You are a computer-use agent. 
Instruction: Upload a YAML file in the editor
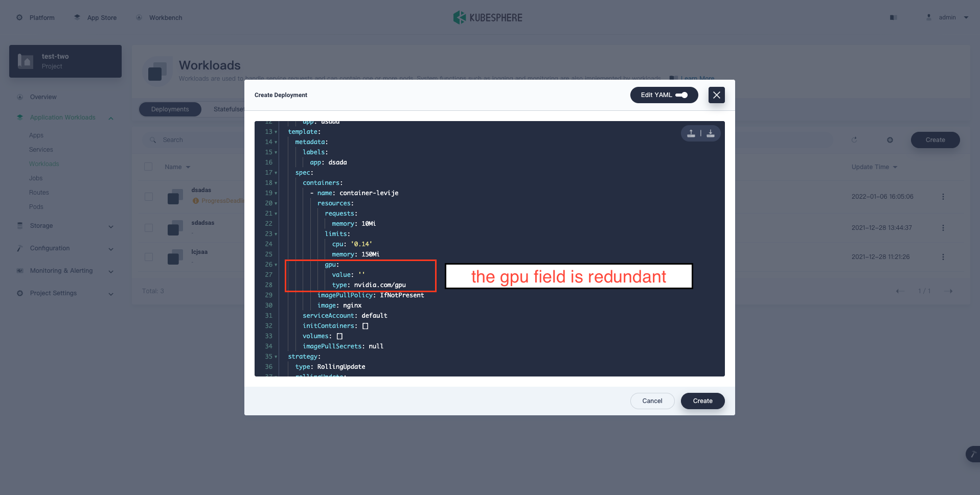691,133
